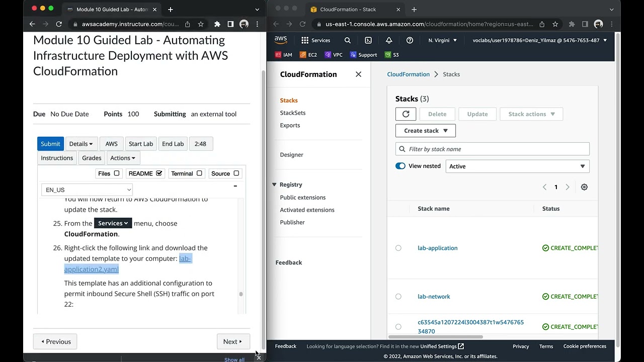Close the CloudFormation side navigation

coord(358,74)
